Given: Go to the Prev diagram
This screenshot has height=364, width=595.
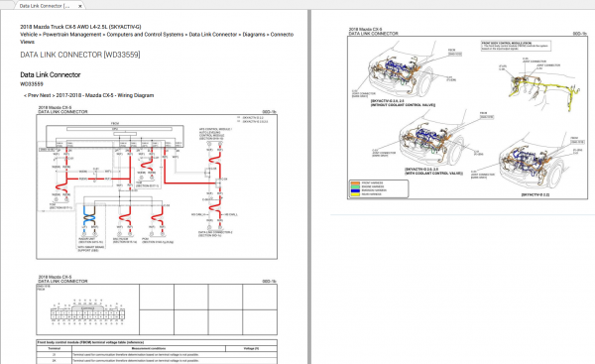Looking at the screenshot, I should coord(33,95).
